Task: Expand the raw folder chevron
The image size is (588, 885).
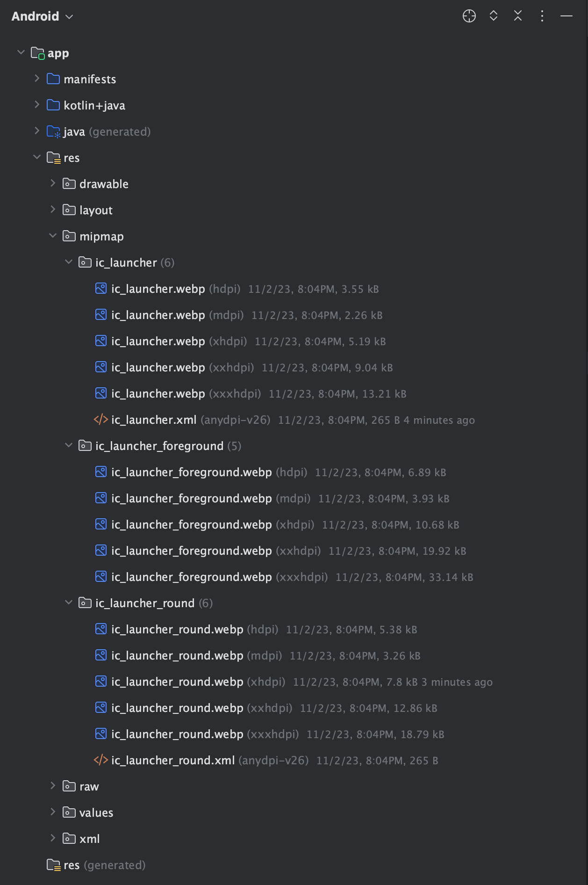Action: [x=52, y=786]
